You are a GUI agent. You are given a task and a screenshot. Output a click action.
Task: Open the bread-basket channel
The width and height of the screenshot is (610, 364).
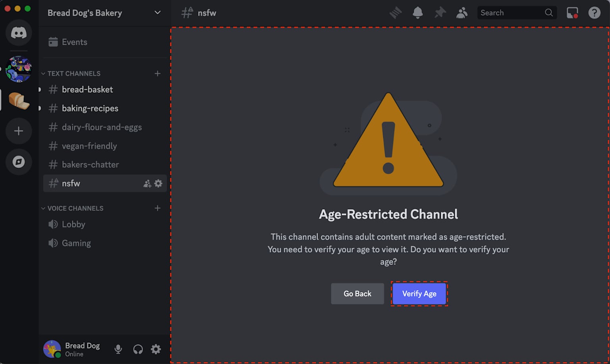click(x=87, y=89)
